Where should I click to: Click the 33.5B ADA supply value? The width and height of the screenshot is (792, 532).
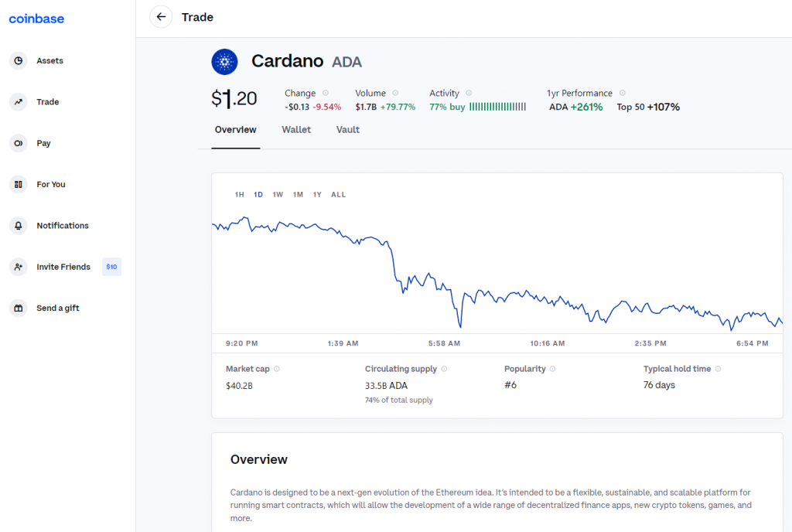tap(386, 386)
